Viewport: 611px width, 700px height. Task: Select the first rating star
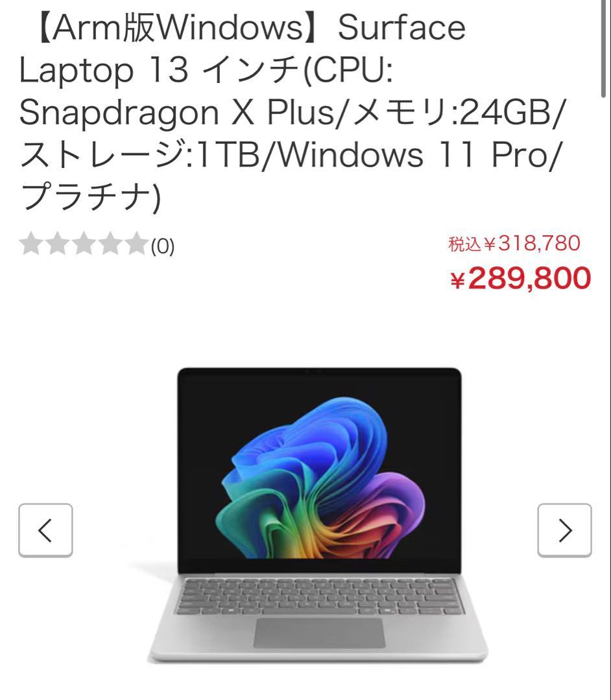click(x=31, y=243)
